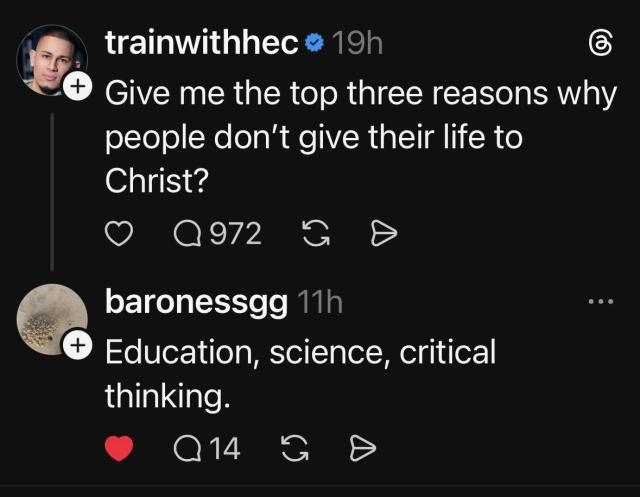This screenshot has height=497, width=640.
Task: Open reply text 'Education, science, critical thinking'
Action: pyautogui.click(x=300, y=374)
